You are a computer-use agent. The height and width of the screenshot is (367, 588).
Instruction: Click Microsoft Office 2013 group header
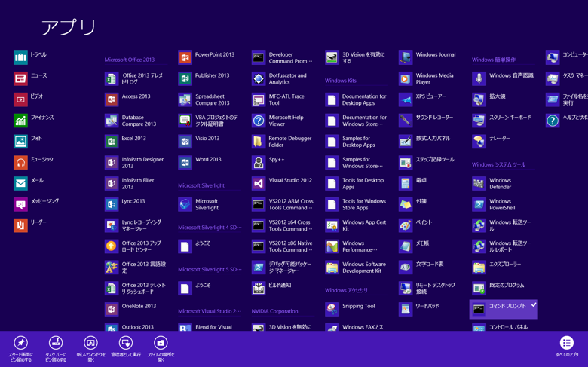pos(130,60)
